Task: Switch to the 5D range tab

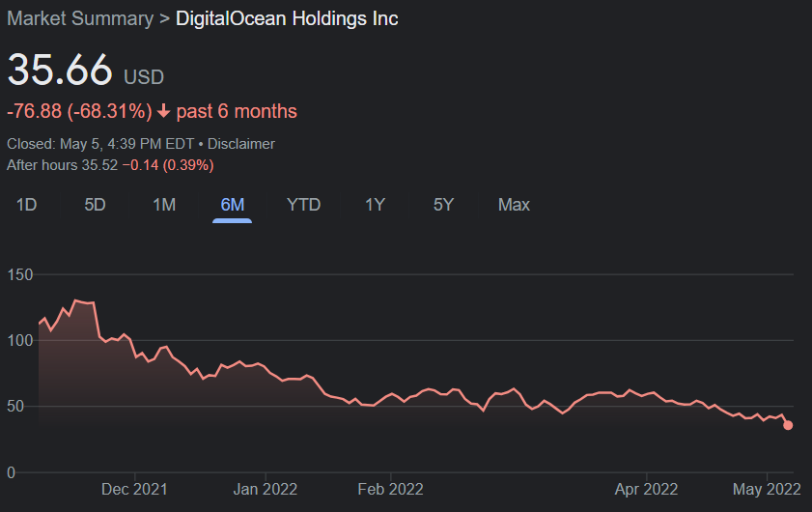Action: click(x=95, y=205)
